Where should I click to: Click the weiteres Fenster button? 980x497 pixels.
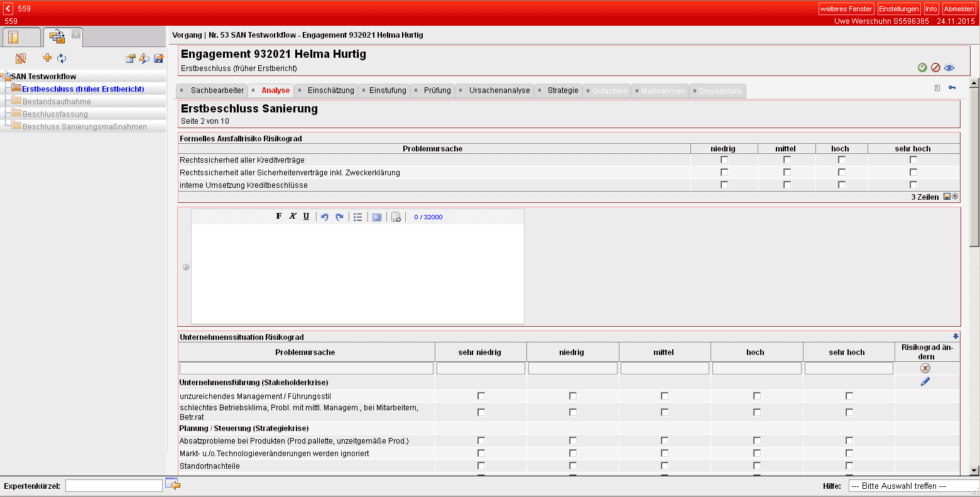coord(846,9)
